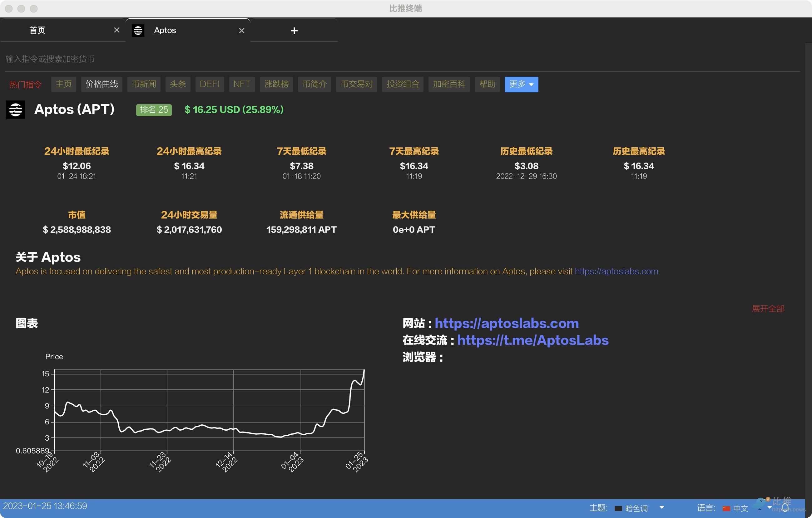Open a new tab with plus icon

click(x=294, y=31)
